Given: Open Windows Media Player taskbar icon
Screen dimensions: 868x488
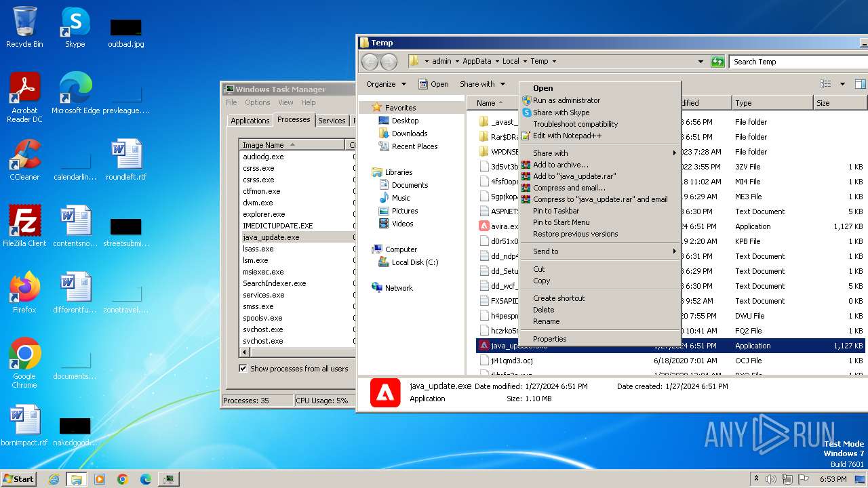Looking at the screenshot, I should pos(100,479).
